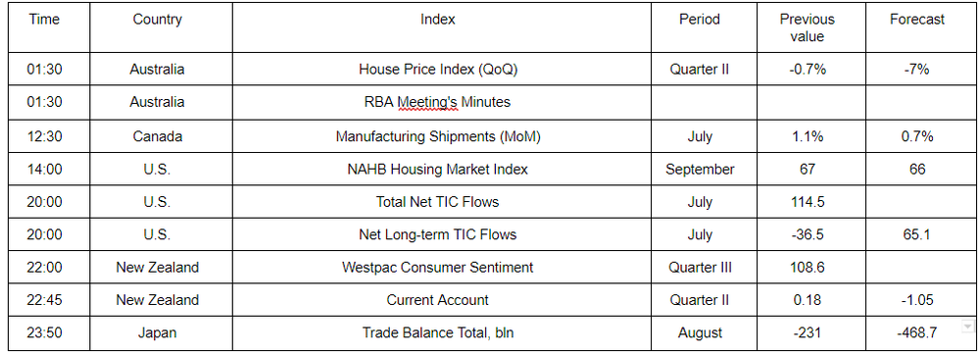Select the 23:50 time cell

point(49,332)
